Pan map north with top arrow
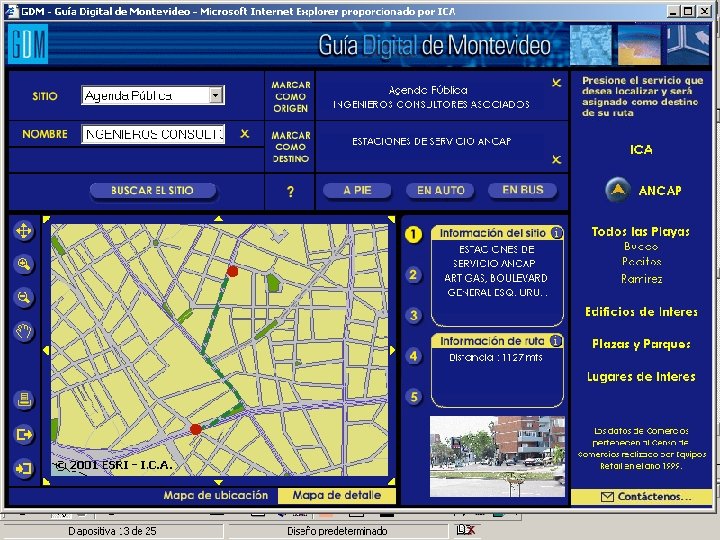 [219, 219]
